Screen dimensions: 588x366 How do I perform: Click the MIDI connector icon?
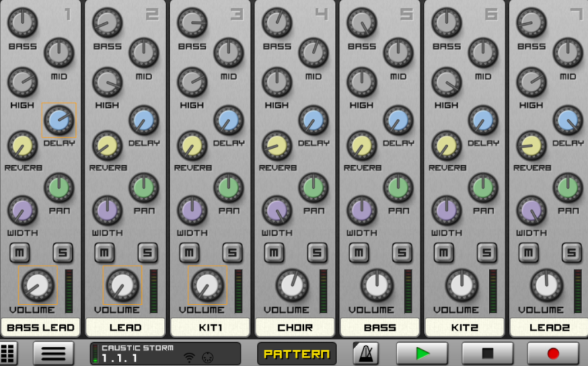205,357
